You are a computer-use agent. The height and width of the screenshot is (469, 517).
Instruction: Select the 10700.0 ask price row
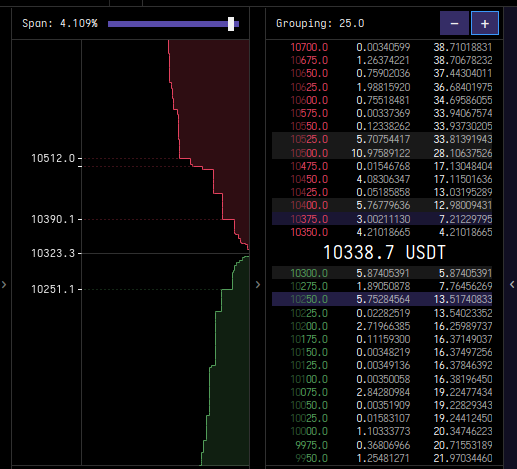click(382, 47)
